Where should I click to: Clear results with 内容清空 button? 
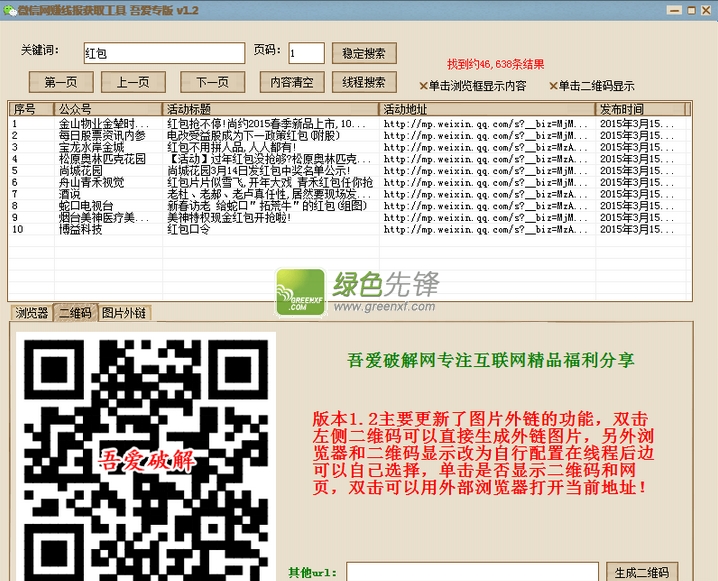click(292, 82)
